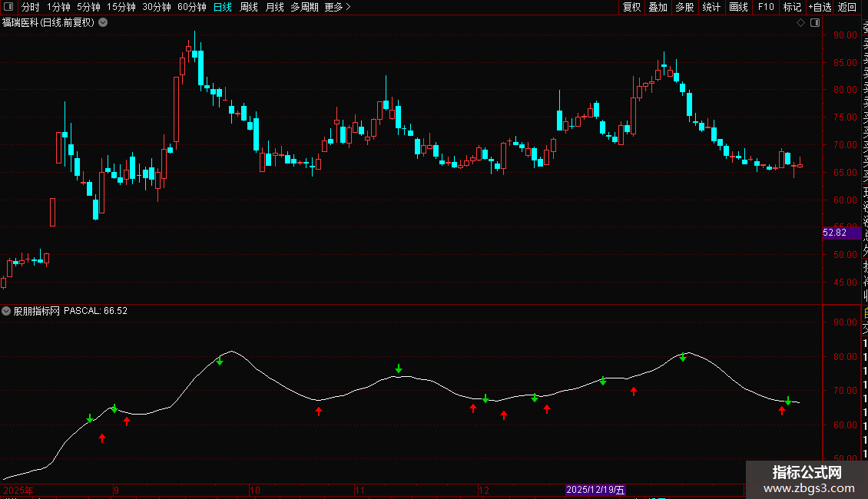Screen dimensions: 868x499
Task: Click the 45.00 label on main price axis
Action: 845,283
